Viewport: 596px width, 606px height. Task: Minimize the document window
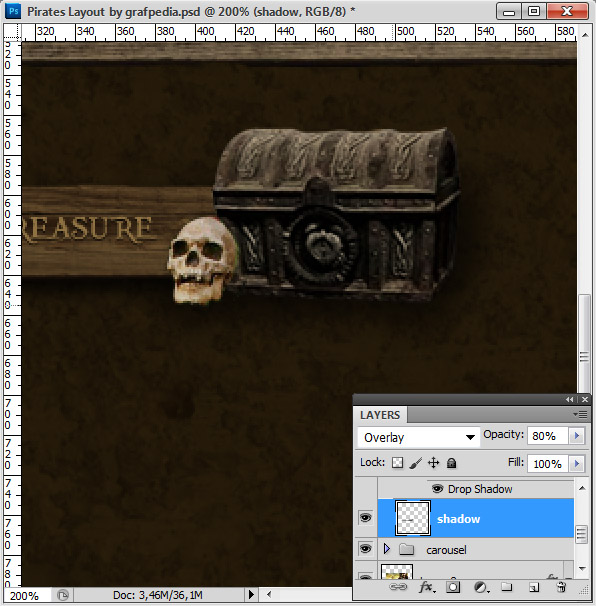click(509, 11)
